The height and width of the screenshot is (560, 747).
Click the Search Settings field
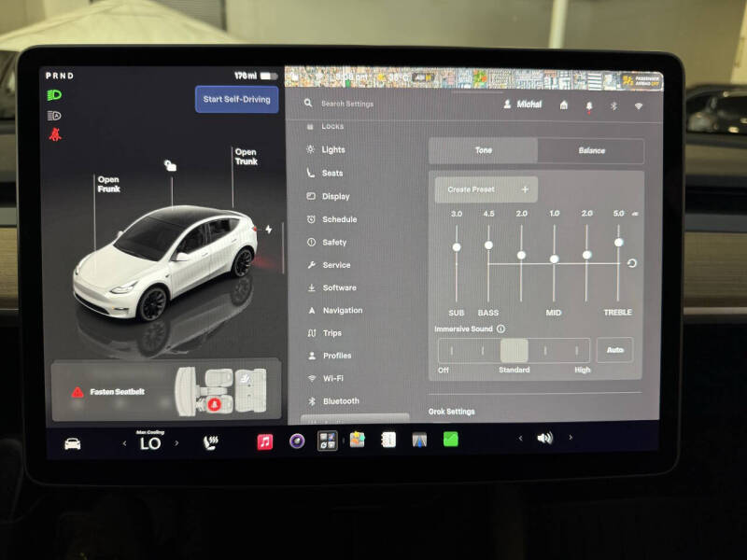346,104
